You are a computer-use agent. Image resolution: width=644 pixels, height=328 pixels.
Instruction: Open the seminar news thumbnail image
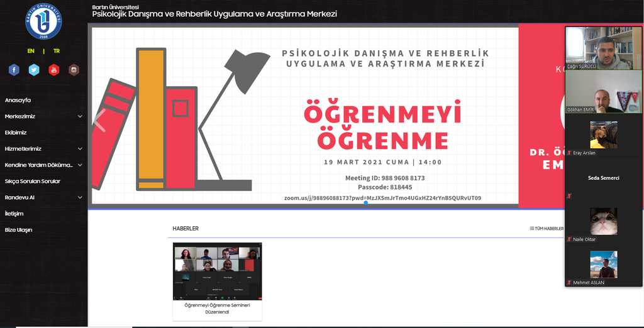tap(217, 270)
